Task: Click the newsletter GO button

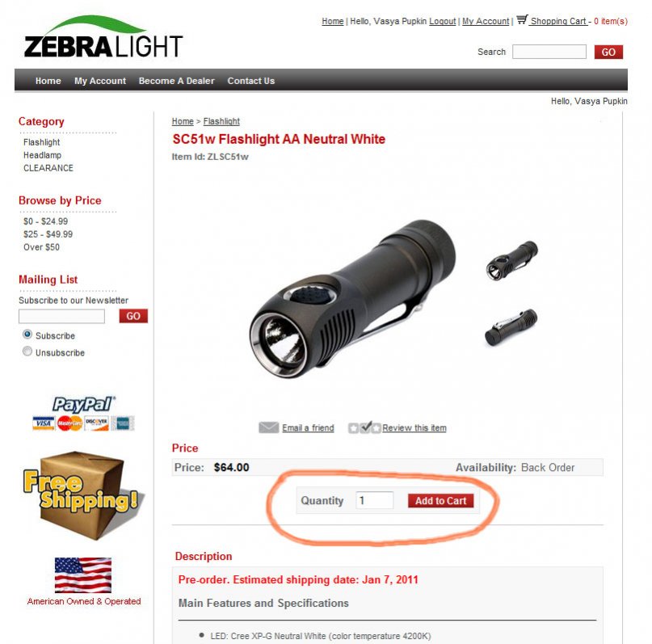Action: (x=133, y=316)
